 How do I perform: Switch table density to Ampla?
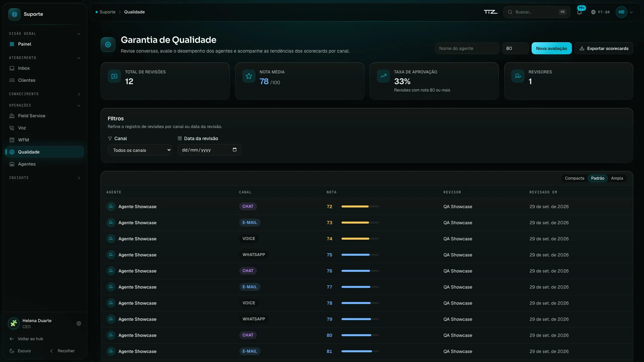click(x=617, y=178)
